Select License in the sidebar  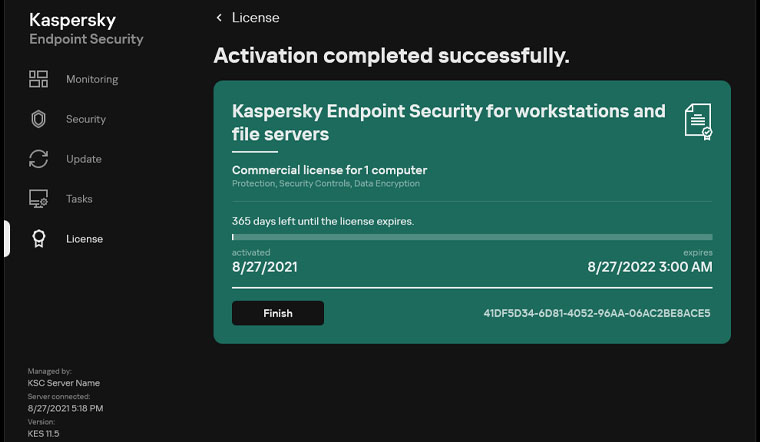point(84,238)
